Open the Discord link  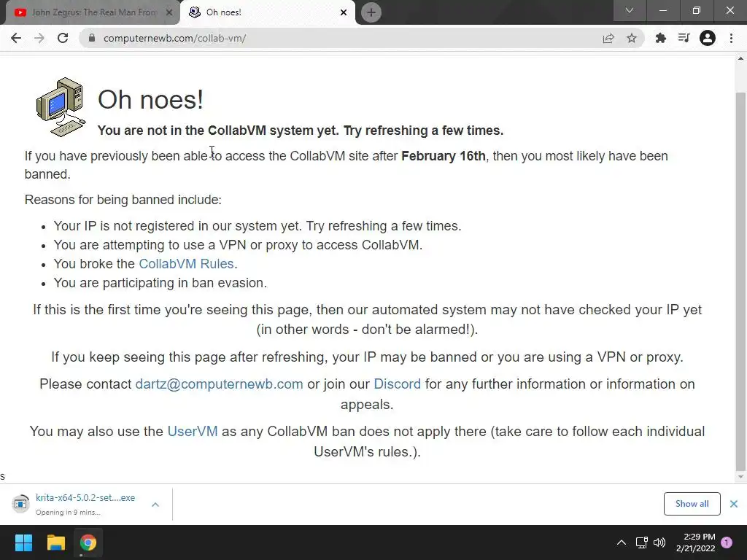(x=398, y=384)
